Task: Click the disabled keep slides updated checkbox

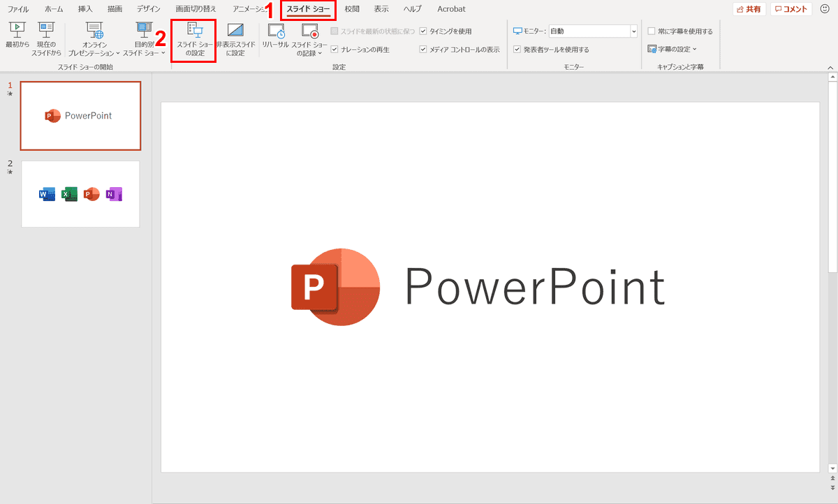Action: tap(335, 31)
